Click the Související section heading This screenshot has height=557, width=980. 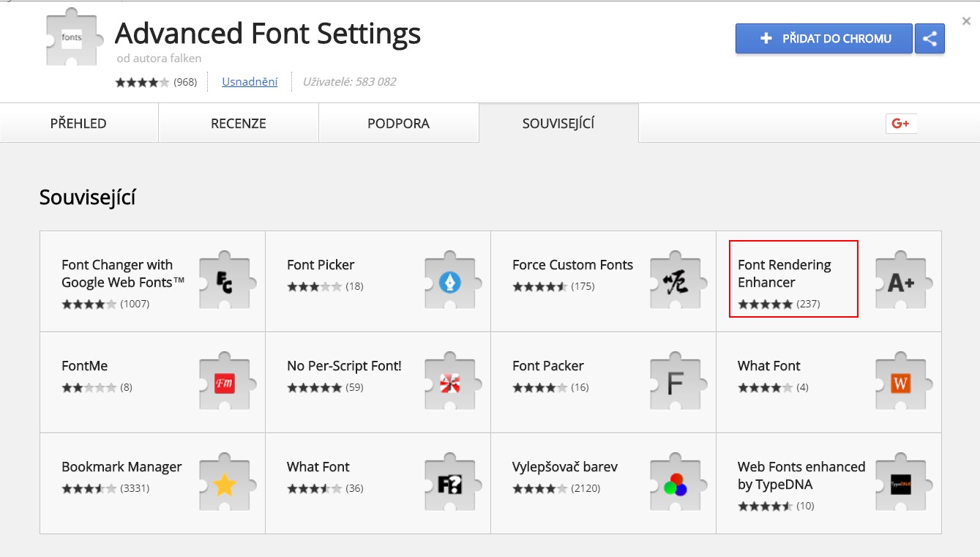click(x=88, y=198)
